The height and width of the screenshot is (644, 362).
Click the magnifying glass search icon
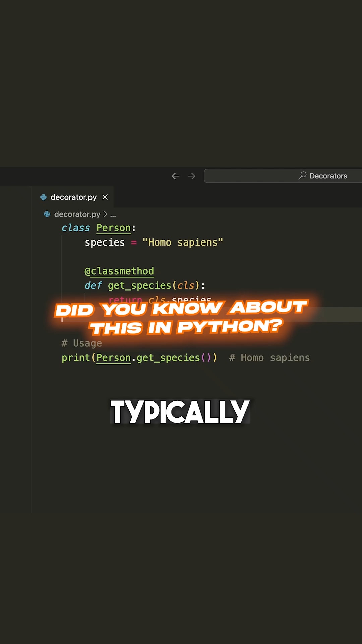303,175
